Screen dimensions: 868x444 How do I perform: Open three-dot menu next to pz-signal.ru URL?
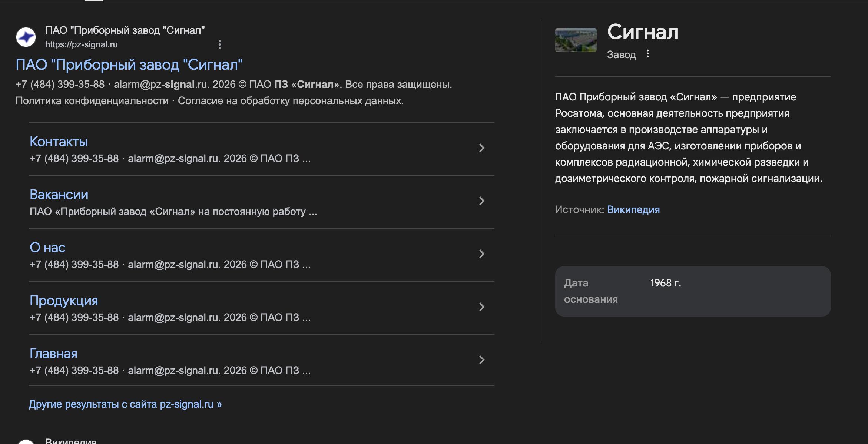[x=220, y=44]
